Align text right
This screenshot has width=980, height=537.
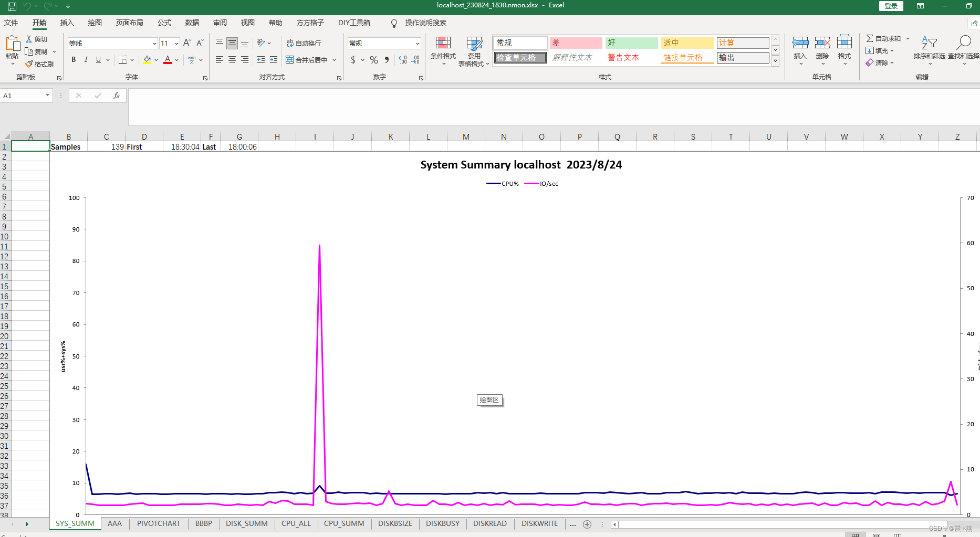coord(245,60)
